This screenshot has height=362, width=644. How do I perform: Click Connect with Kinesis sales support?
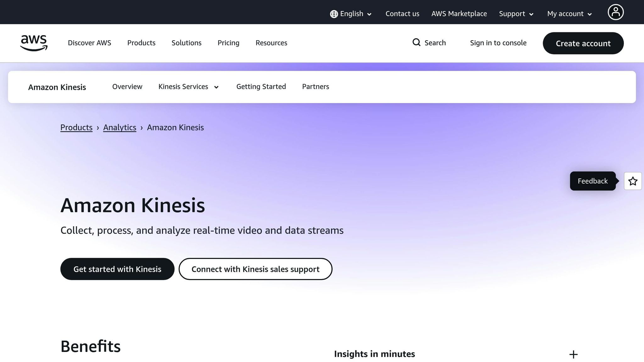tap(255, 269)
